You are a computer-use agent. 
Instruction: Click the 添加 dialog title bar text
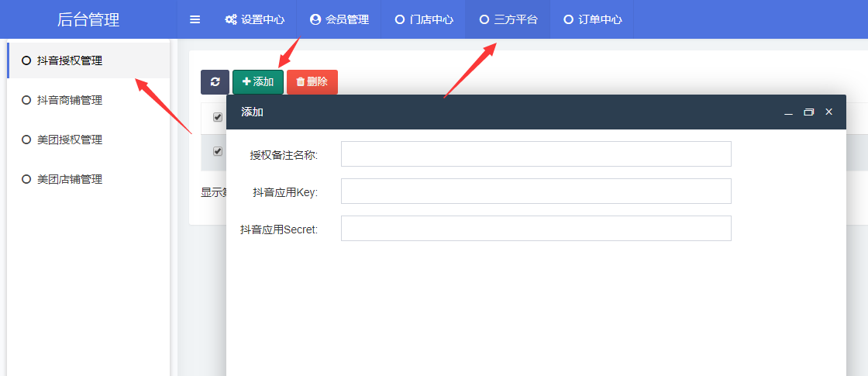coord(252,112)
